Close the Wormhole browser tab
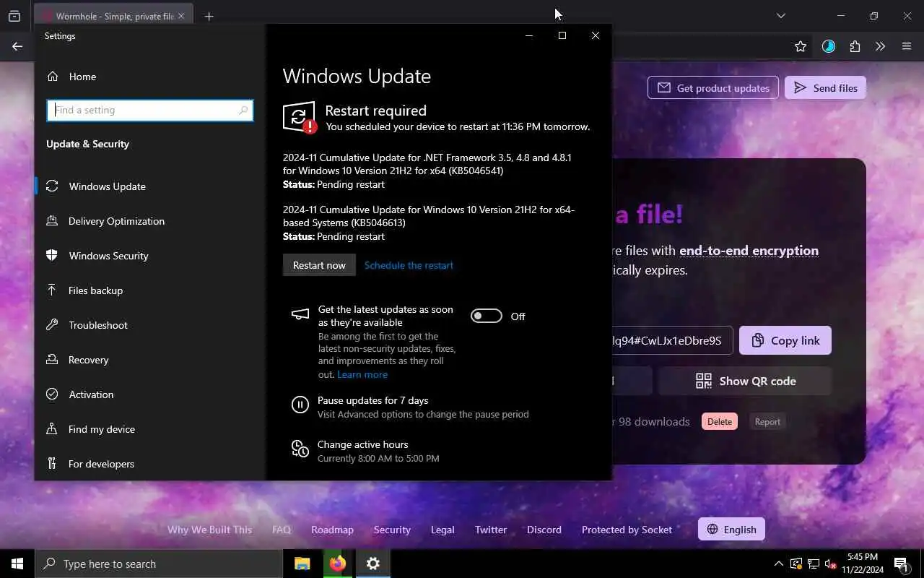This screenshot has width=924, height=578. tap(180, 16)
